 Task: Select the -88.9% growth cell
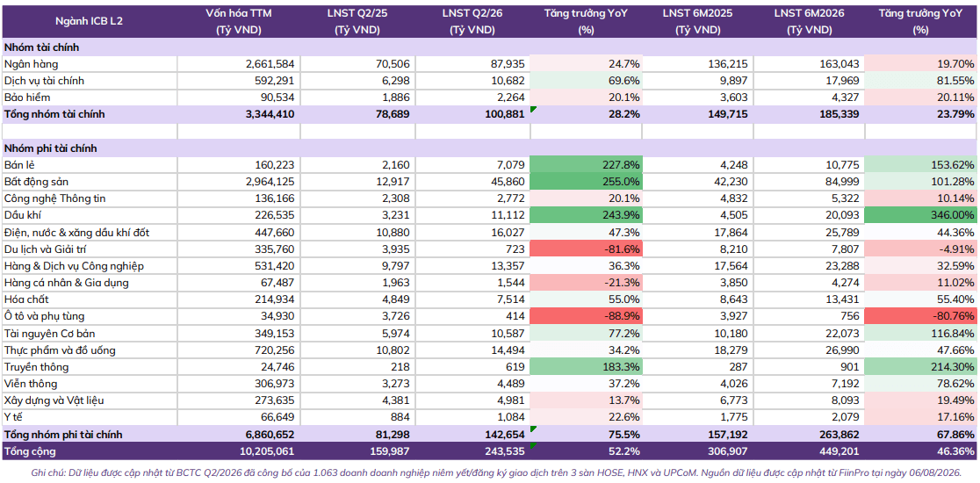[586, 317]
